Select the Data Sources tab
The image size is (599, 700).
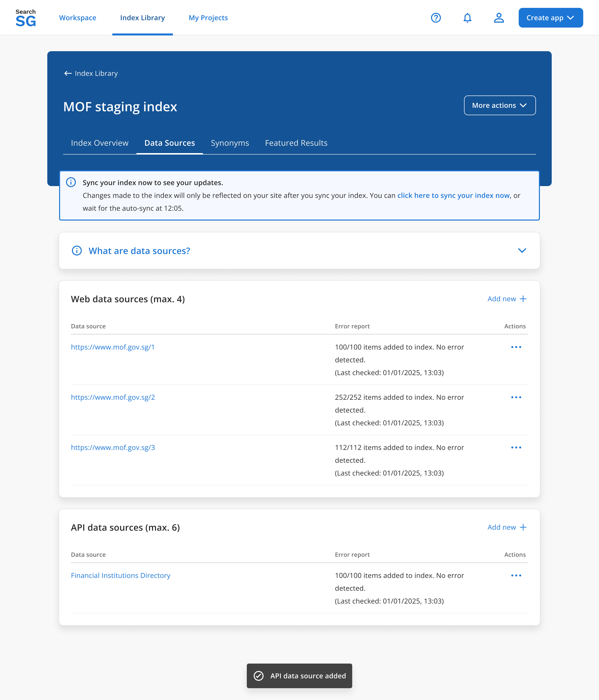point(169,143)
